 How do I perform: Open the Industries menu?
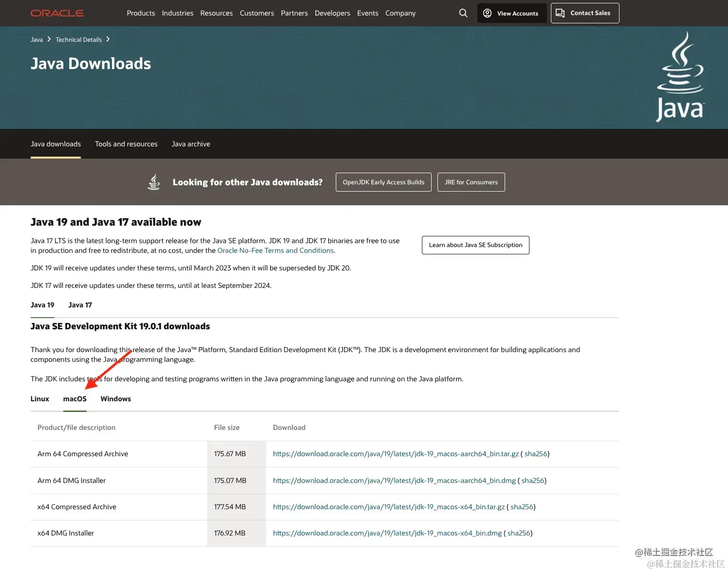point(178,13)
